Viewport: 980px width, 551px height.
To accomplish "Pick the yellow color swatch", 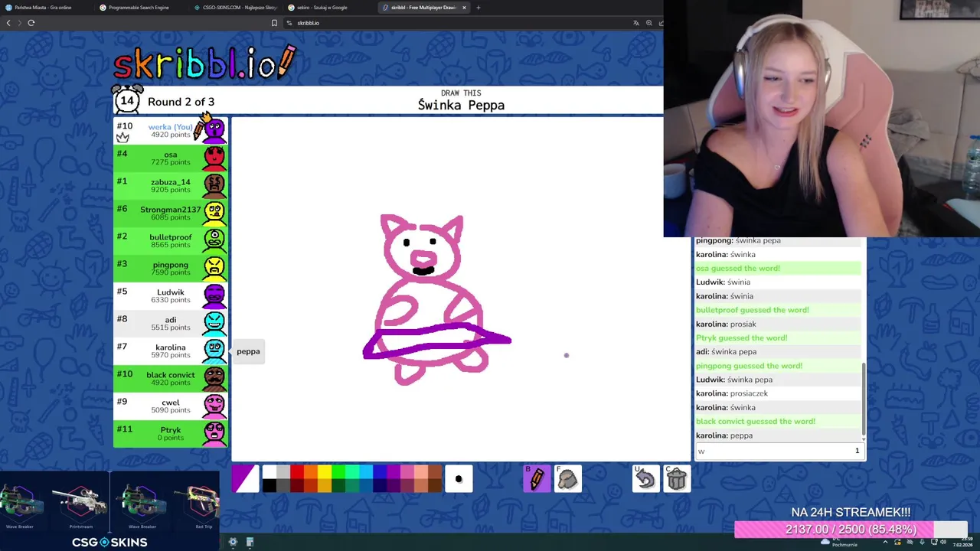I will pos(325,472).
